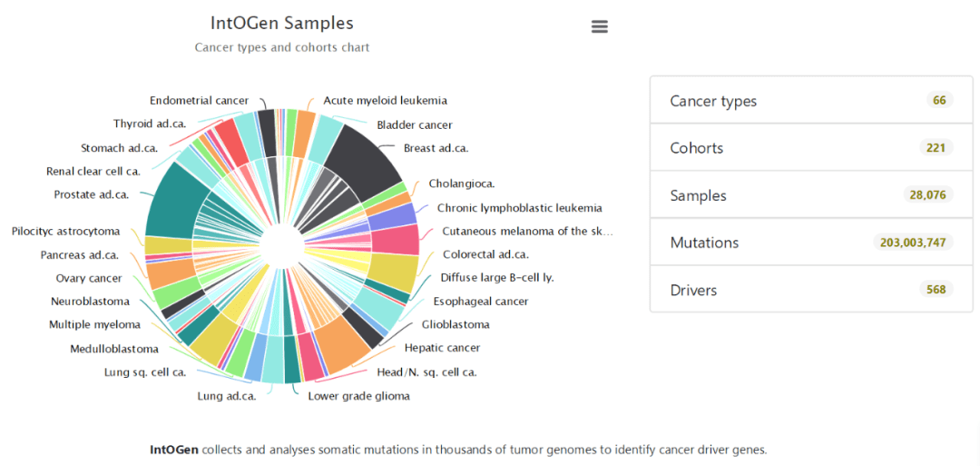This screenshot has height=466, width=980.
Task: Click the Diffuse large B-cell ly. label
Action: 497,278
